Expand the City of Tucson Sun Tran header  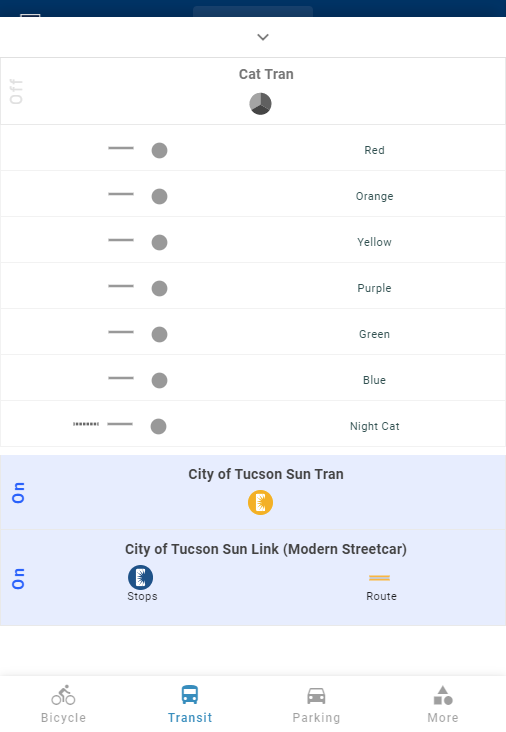pos(266,474)
